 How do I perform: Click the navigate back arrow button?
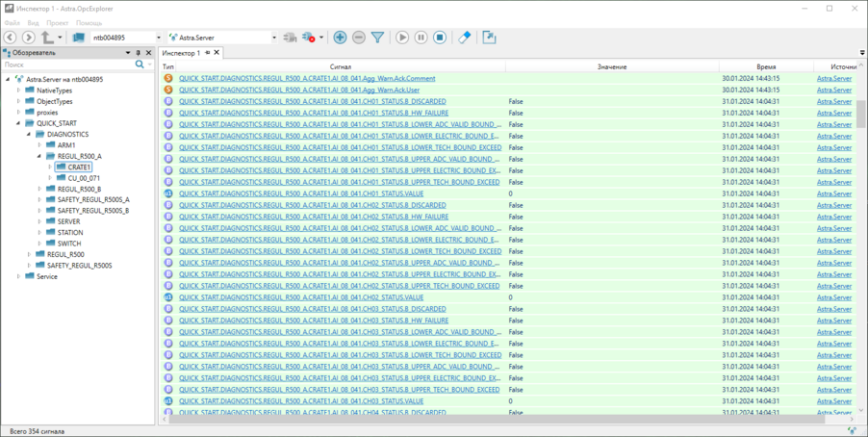click(11, 38)
